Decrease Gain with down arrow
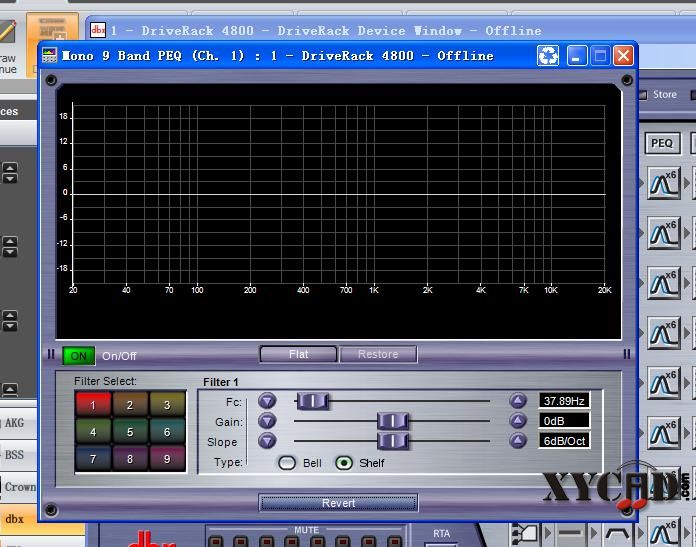Image resolution: width=696 pixels, height=547 pixels. coord(267,420)
